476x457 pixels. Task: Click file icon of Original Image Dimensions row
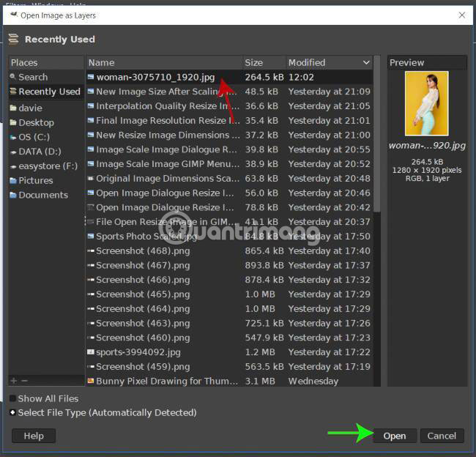91,178
